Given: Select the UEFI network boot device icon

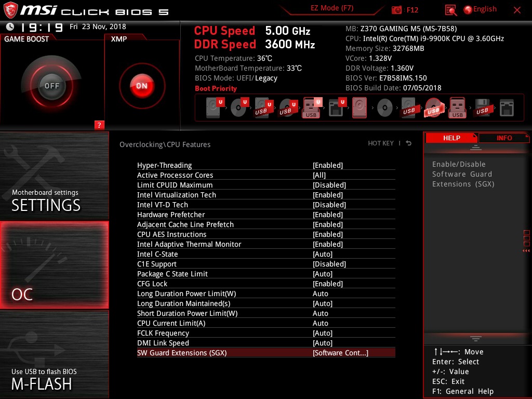Looking at the screenshot, I should coord(337,108).
